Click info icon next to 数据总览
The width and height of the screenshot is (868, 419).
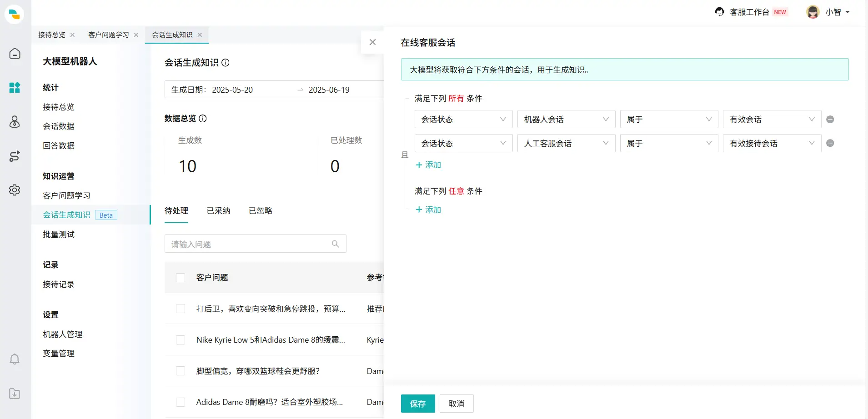coord(203,119)
